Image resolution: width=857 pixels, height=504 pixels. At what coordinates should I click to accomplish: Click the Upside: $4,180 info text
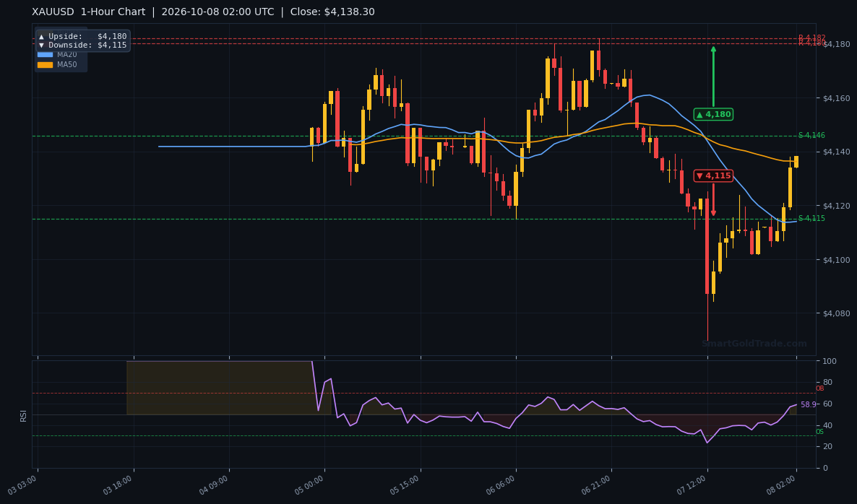[x=82, y=37]
